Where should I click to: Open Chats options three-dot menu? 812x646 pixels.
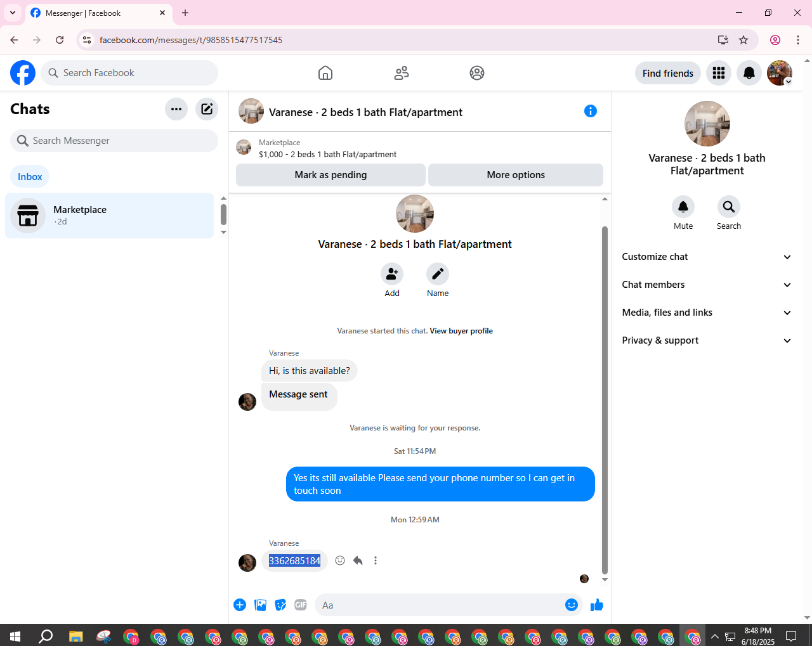pyautogui.click(x=176, y=109)
